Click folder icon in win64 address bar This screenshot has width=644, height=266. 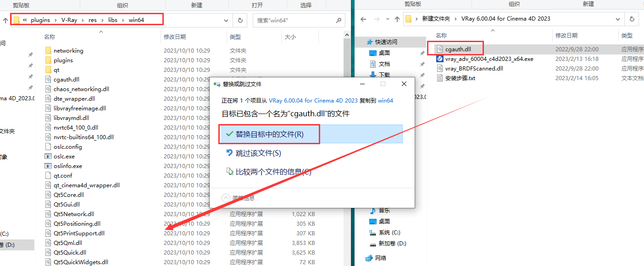click(x=17, y=20)
